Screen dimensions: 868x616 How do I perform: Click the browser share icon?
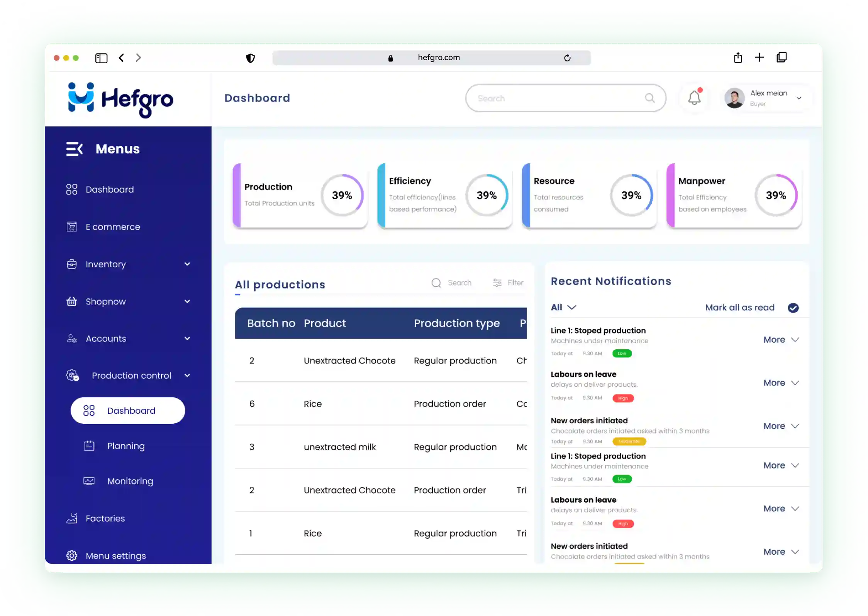(738, 58)
